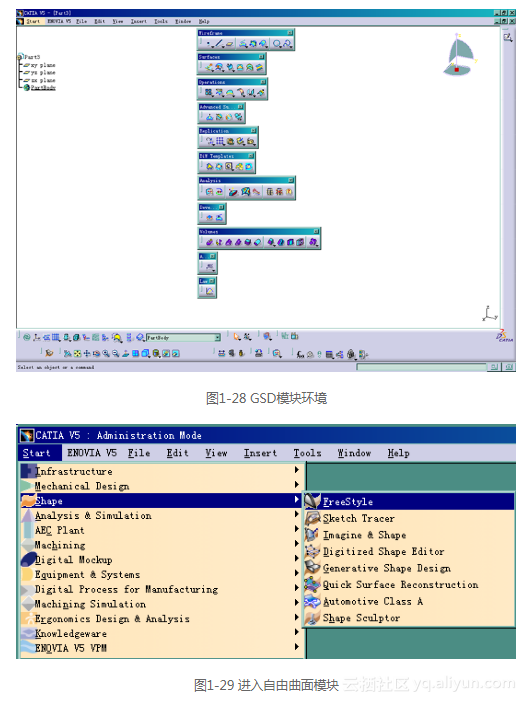Image resolution: width=526 pixels, height=703 pixels.
Task: Open ENOVIA V5 menu in Administration Mode window
Action: coord(92,453)
